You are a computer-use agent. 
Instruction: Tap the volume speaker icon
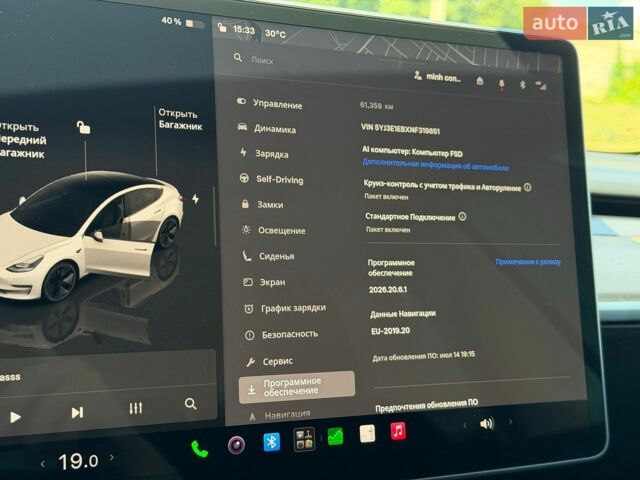(487, 424)
